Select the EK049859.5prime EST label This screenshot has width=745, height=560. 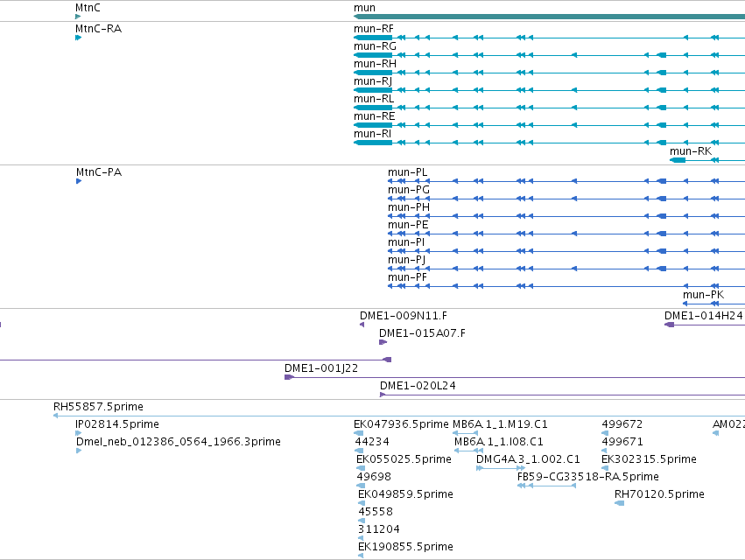click(405, 494)
